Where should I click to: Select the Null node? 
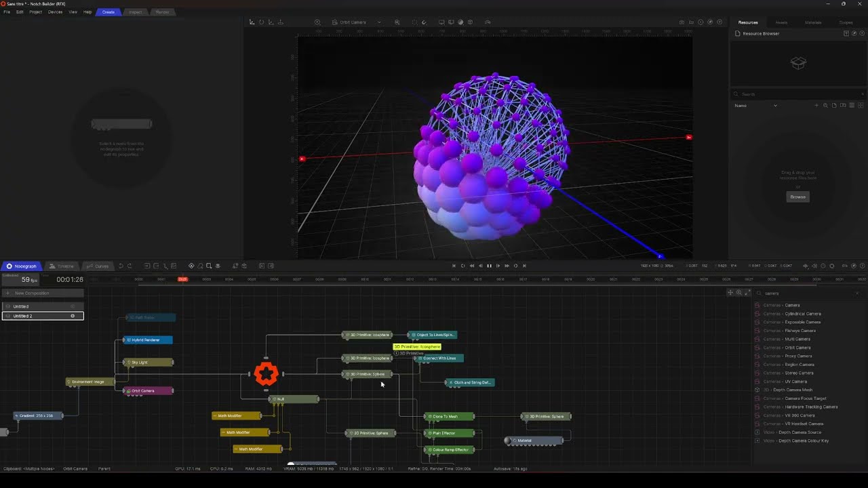coord(294,399)
